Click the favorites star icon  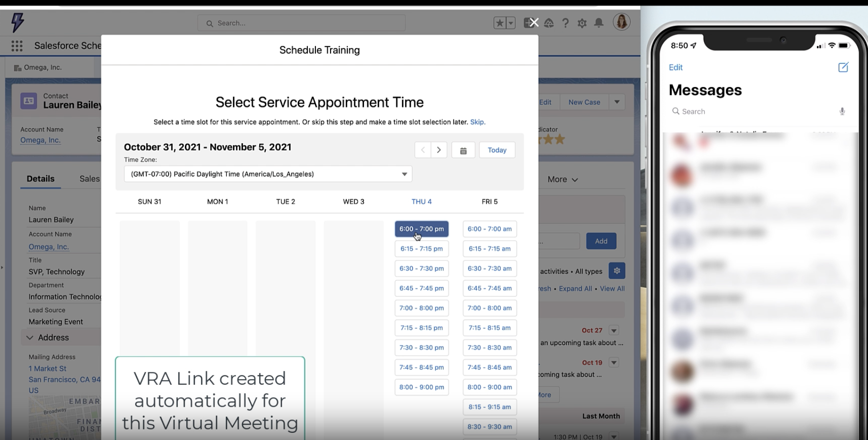click(499, 23)
